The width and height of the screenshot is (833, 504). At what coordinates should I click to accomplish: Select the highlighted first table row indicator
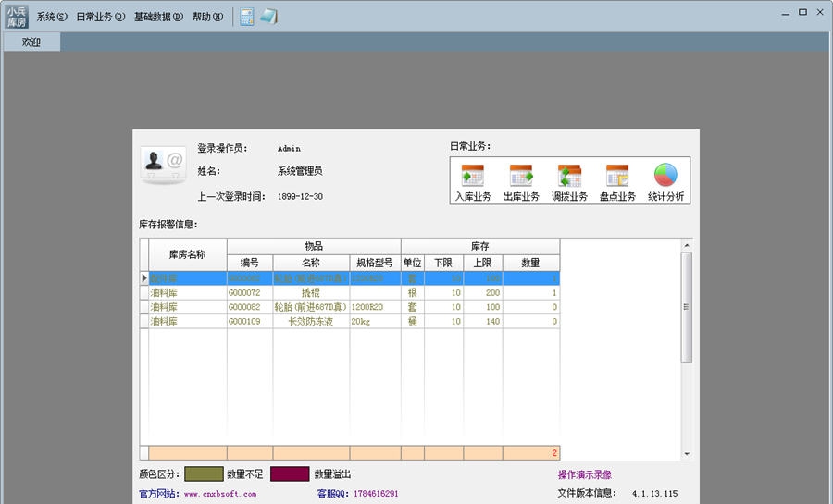pyautogui.click(x=144, y=278)
